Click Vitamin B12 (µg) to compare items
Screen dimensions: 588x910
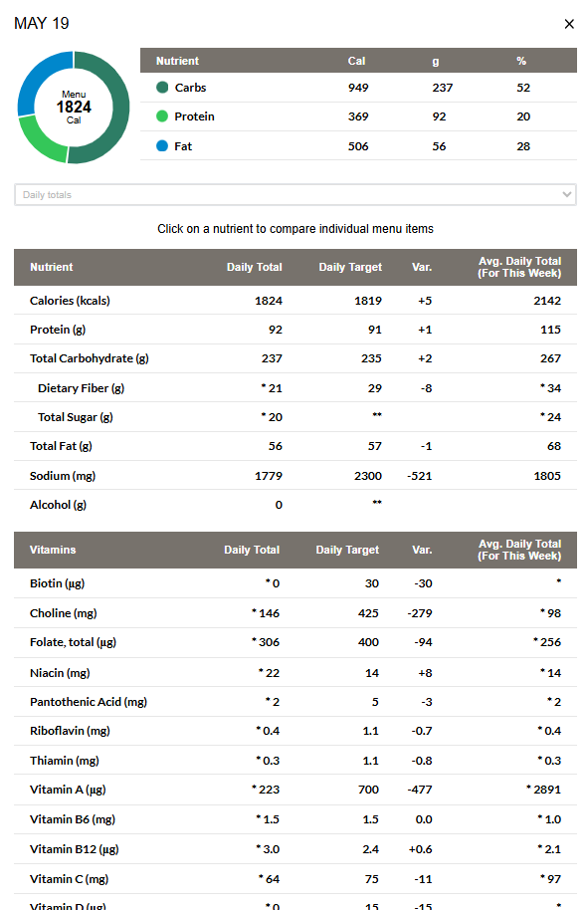click(x=295, y=849)
